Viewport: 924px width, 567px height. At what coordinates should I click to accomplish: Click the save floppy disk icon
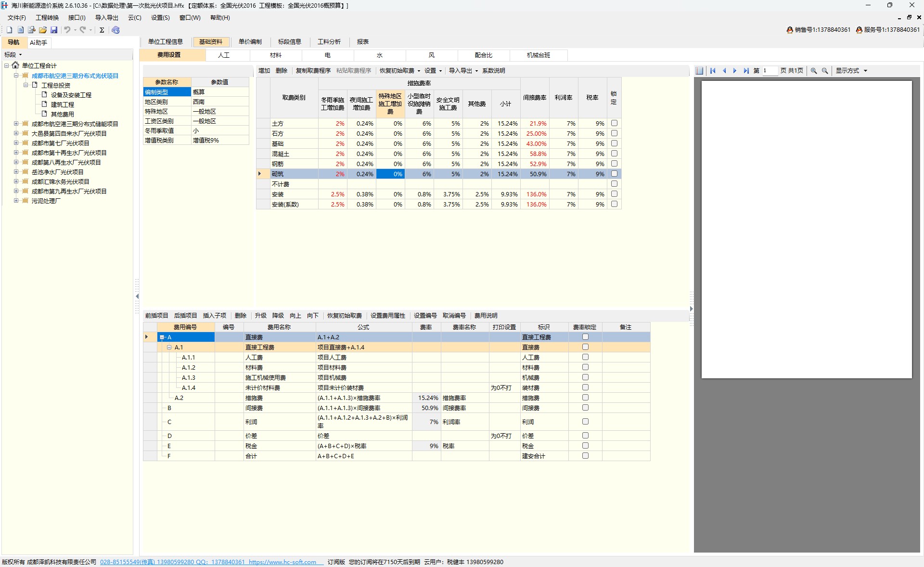pos(54,30)
